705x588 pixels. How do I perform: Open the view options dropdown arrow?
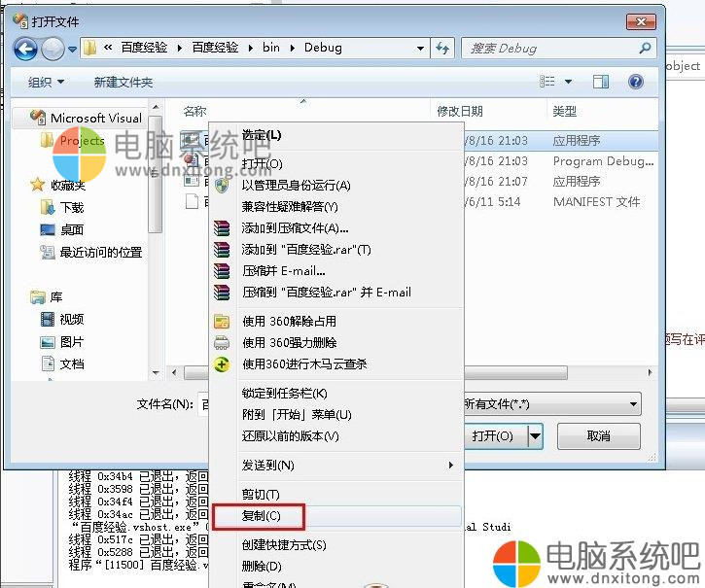pos(568,82)
